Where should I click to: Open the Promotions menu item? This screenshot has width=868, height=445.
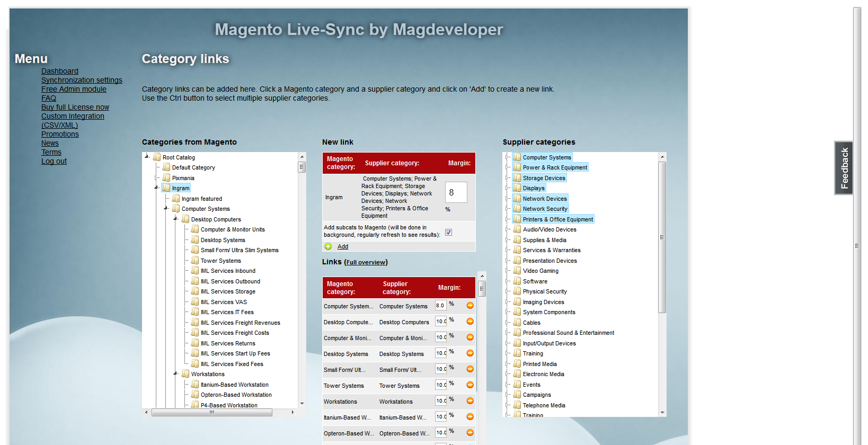pos(60,134)
